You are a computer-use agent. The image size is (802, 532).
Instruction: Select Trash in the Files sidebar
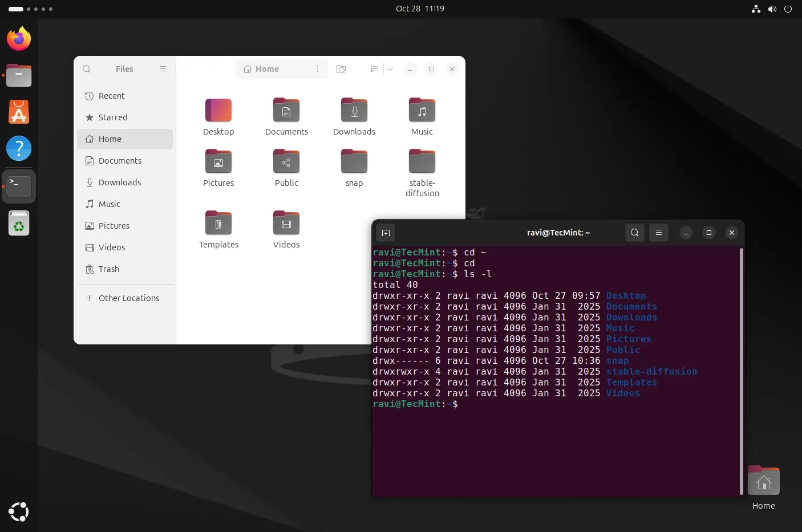pos(108,269)
